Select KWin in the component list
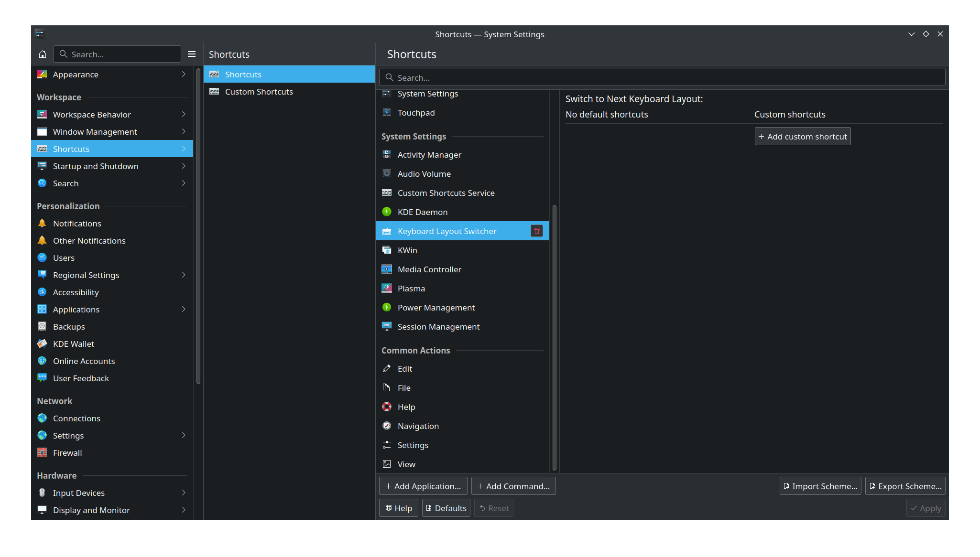This screenshot has width=980, height=557. pos(462,250)
